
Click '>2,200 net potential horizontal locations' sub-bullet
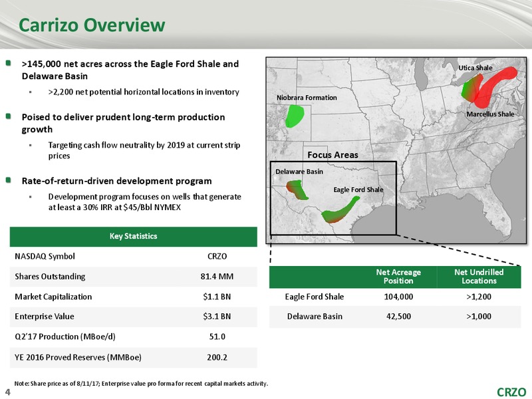coord(144,92)
